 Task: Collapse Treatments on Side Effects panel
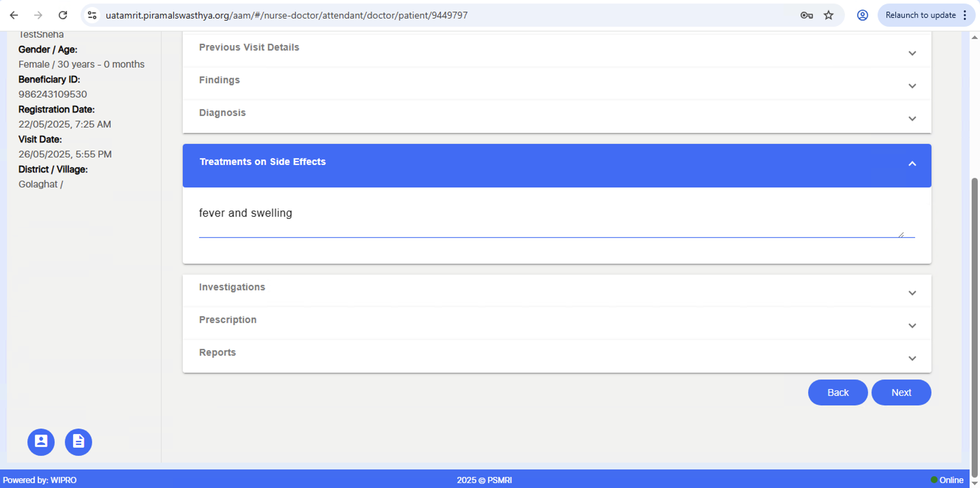coord(557,166)
